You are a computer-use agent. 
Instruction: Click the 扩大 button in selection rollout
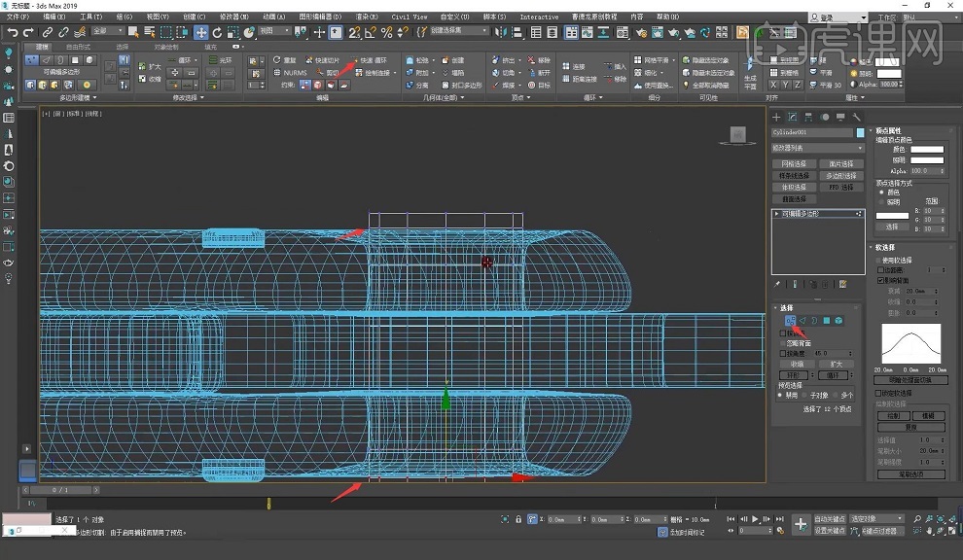point(836,364)
